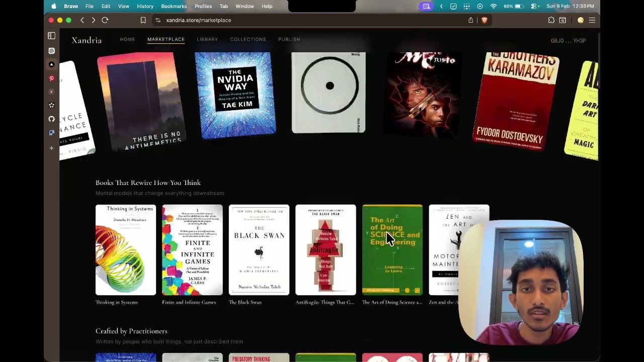Screen dimensions: 644x362
Task: Open The Black Swan book cover
Action: click(x=259, y=250)
